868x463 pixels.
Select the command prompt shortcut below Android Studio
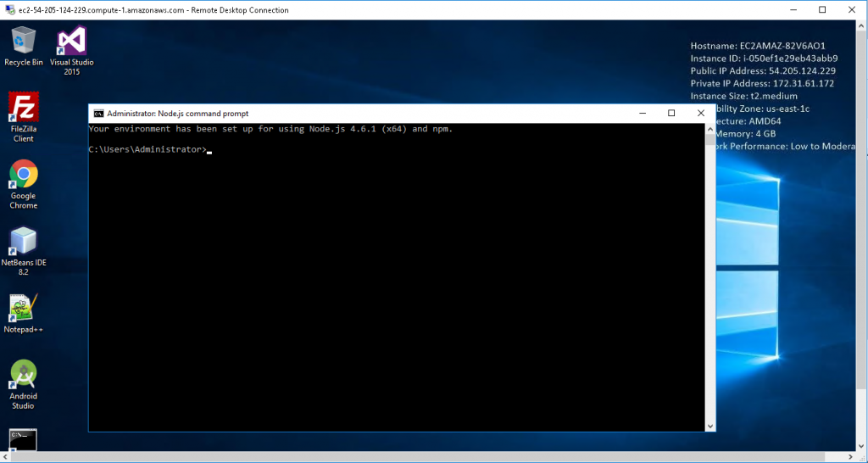coord(24,439)
